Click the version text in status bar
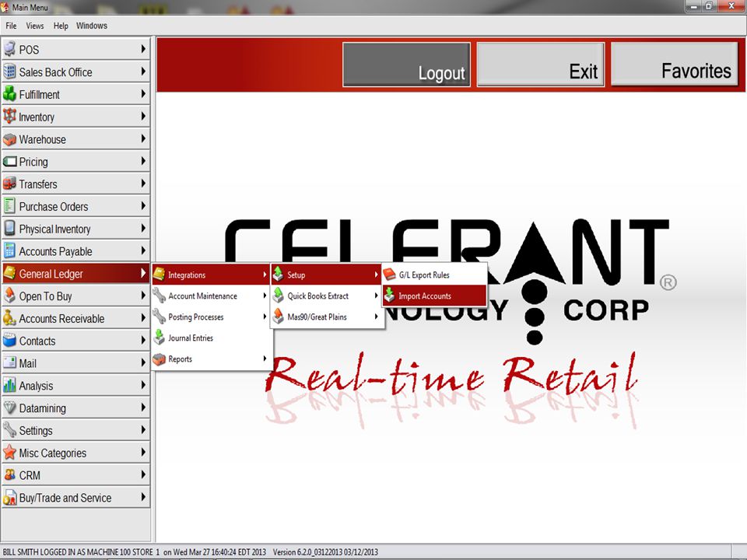 pos(325,552)
